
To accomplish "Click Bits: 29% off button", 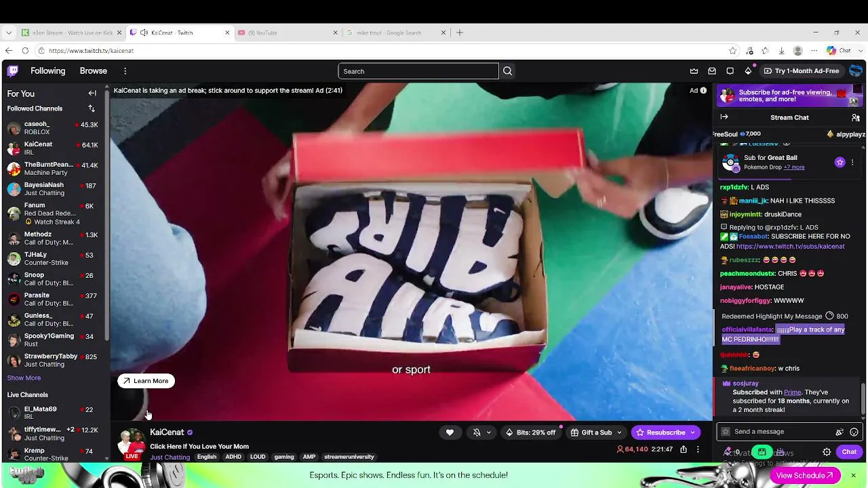I will pyautogui.click(x=530, y=432).
